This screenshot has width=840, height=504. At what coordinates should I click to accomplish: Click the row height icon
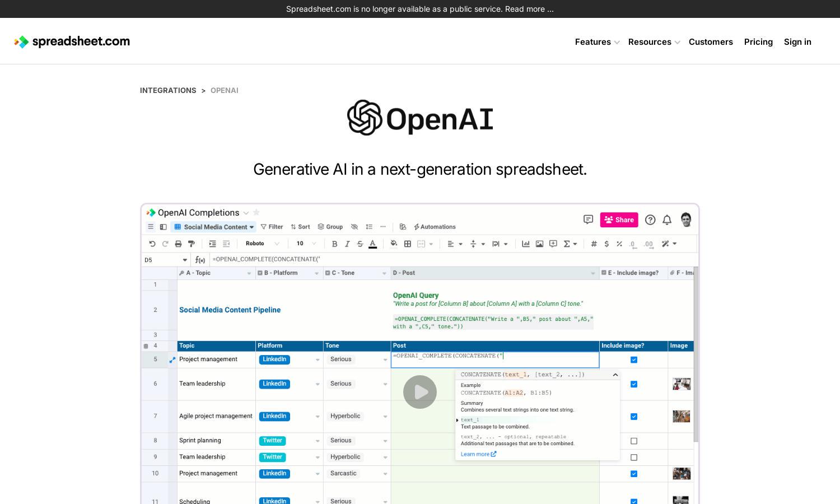(x=369, y=227)
